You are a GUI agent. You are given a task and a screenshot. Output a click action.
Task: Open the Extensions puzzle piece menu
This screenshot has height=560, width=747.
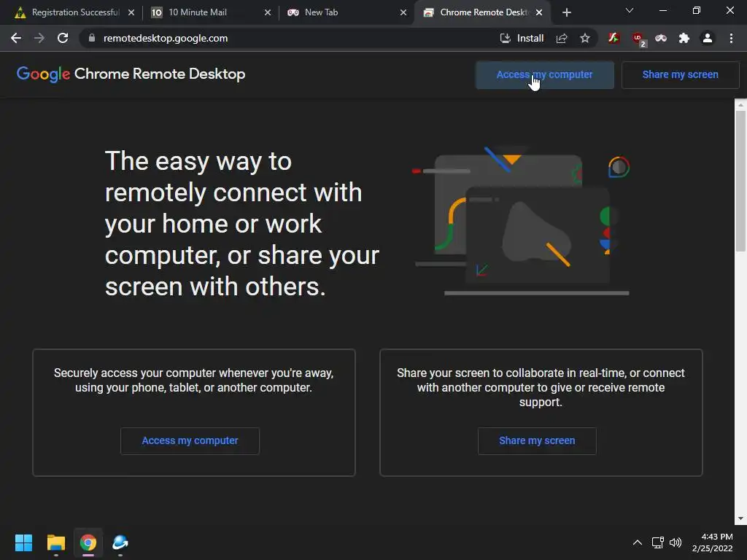(x=684, y=38)
